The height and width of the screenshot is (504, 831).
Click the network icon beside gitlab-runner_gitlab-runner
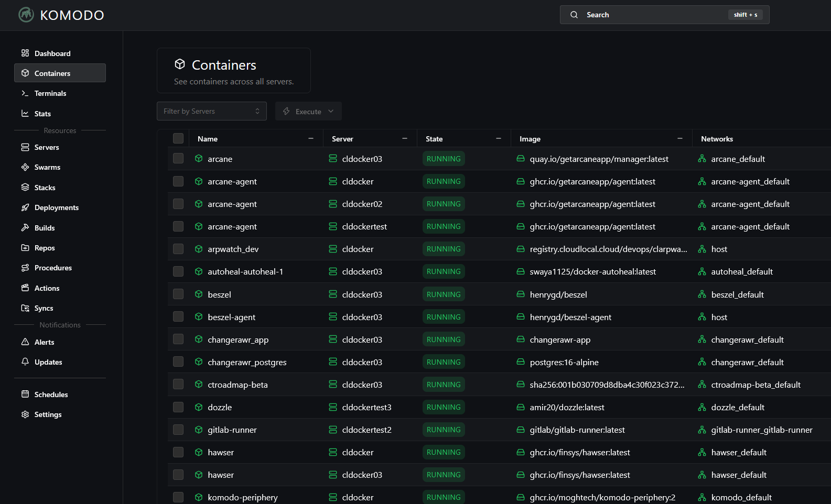[x=702, y=430]
